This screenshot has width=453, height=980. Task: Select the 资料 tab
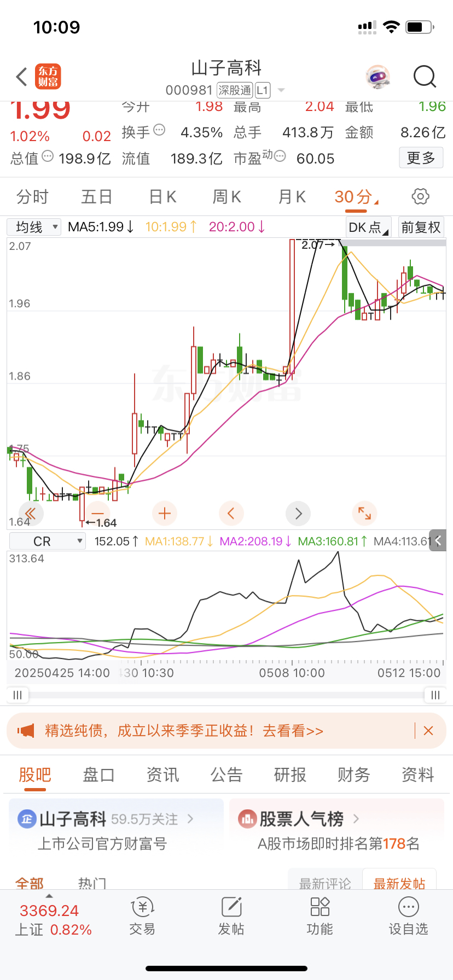pyautogui.click(x=418, y=775)
